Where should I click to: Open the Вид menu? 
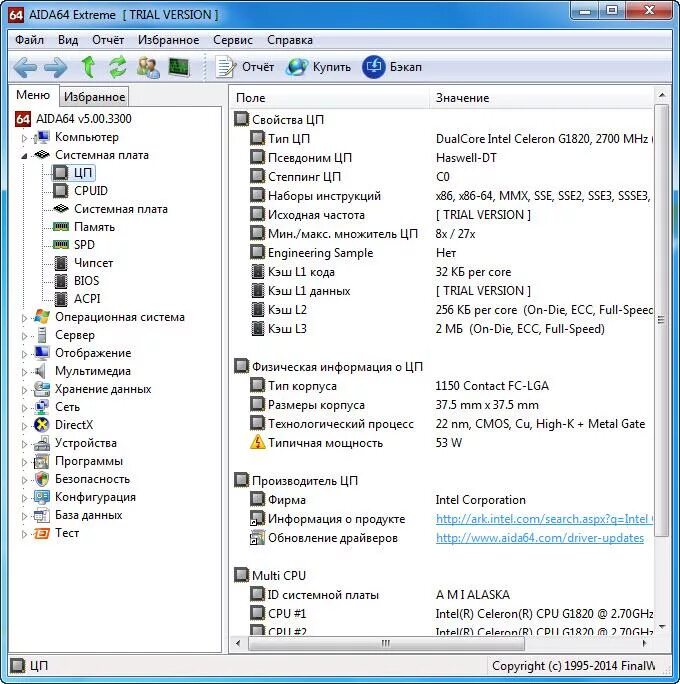[x=68, y=40]
